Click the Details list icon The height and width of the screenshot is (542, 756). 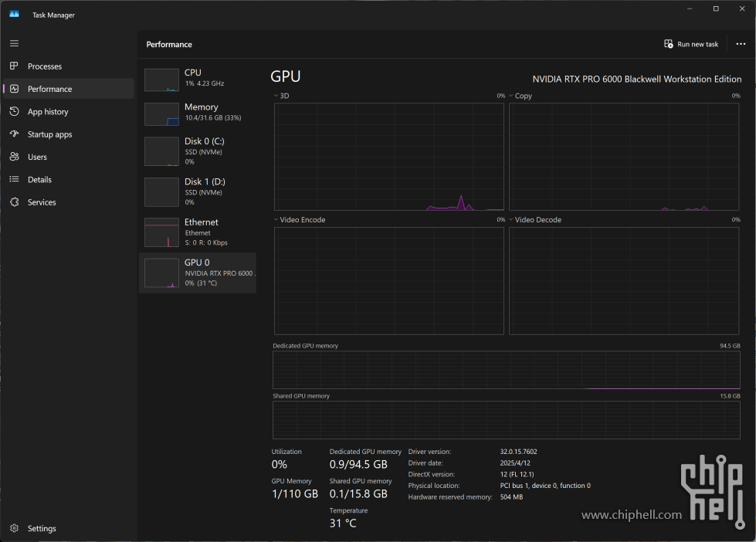coord(14,179)
